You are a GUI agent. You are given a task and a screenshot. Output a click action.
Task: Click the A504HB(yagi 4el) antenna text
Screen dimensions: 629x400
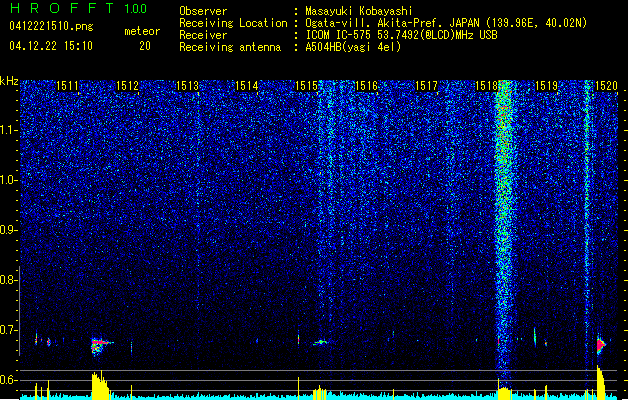353,47
